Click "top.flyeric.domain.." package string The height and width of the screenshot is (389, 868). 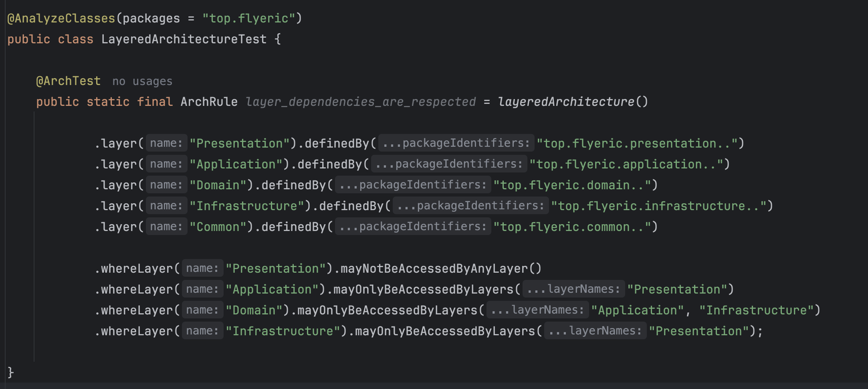click(x=572, y=185)
